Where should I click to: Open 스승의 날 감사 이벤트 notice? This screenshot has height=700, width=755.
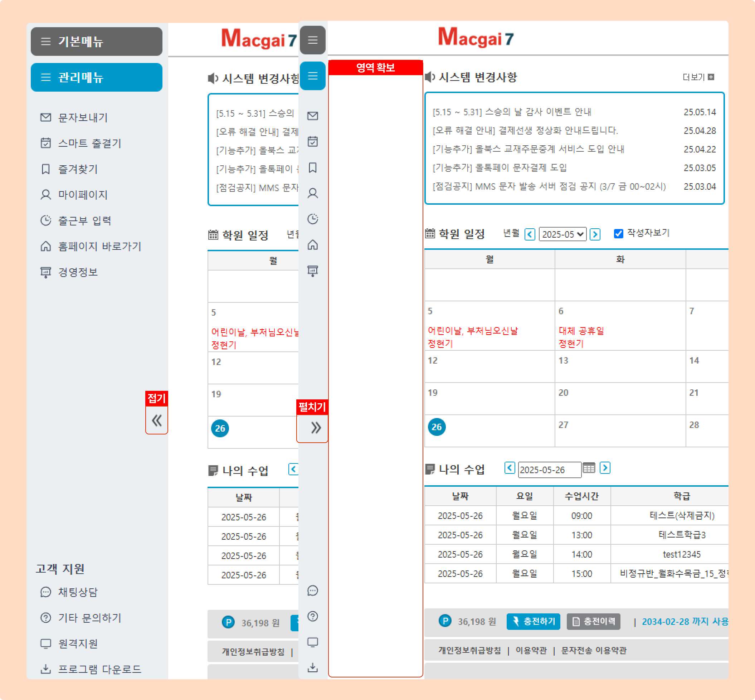click(512, 112)
